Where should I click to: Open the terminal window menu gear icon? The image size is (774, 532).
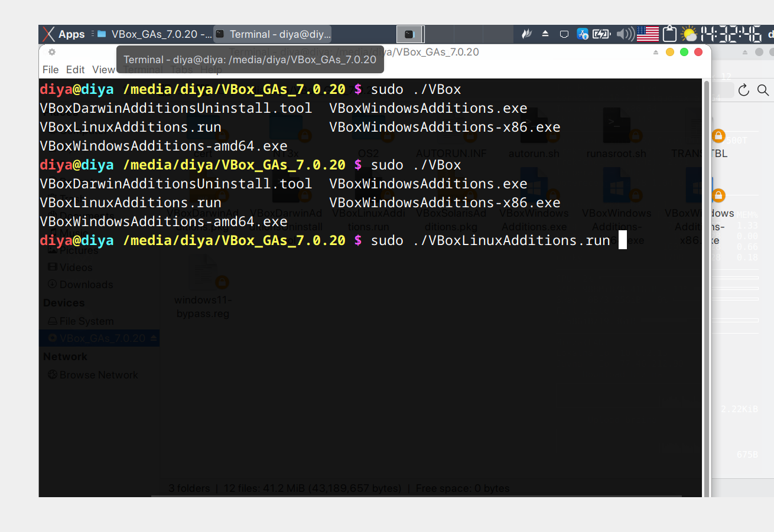(52, 52)
